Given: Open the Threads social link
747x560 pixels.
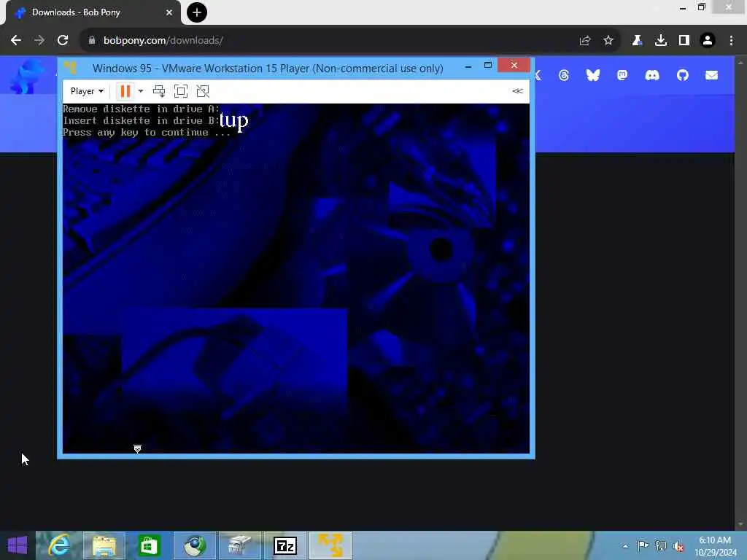Looking at the screenshot, I should click(x=564, y=75).
